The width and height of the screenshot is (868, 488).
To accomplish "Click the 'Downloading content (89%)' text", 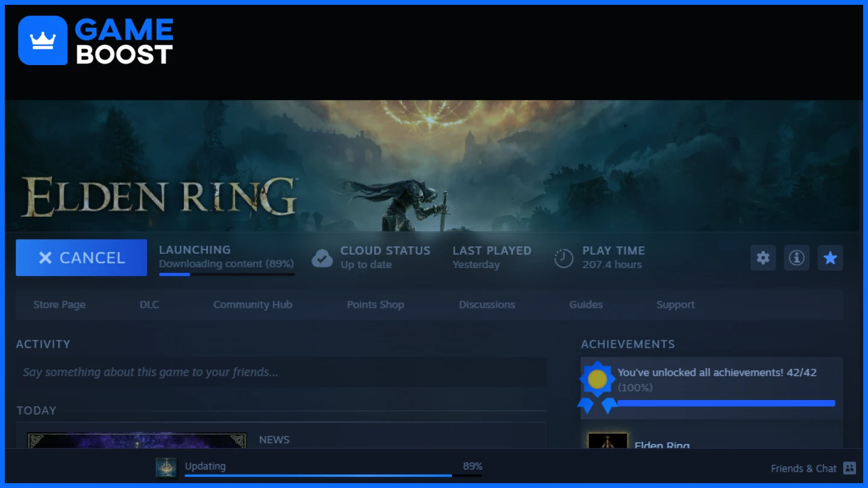I will (x=226, y=264).
